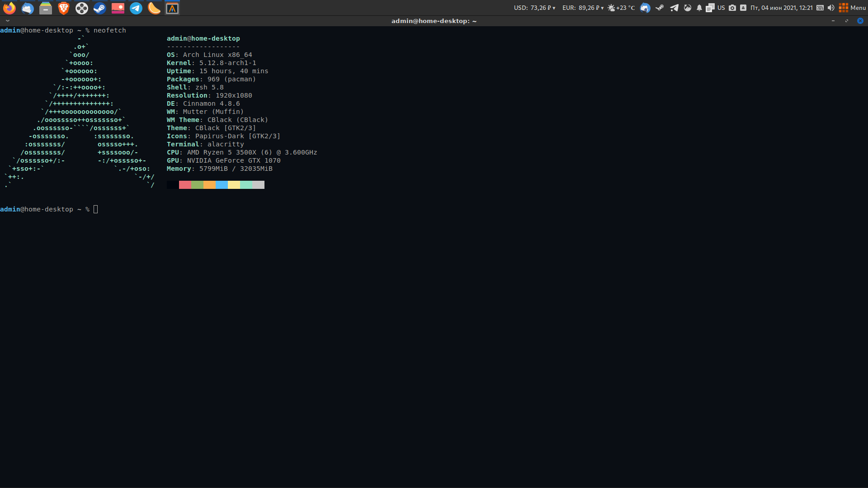The height and width of the screenshot is (488, 868).
Task: Click the green neofetch color block
Action: 197,185
